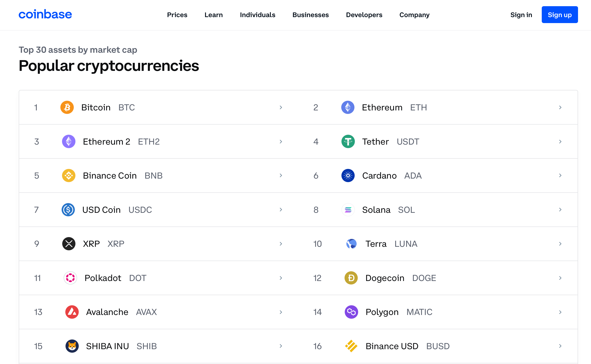
Task: Open the Dogecoin row chevron
Action: [560, 278]
